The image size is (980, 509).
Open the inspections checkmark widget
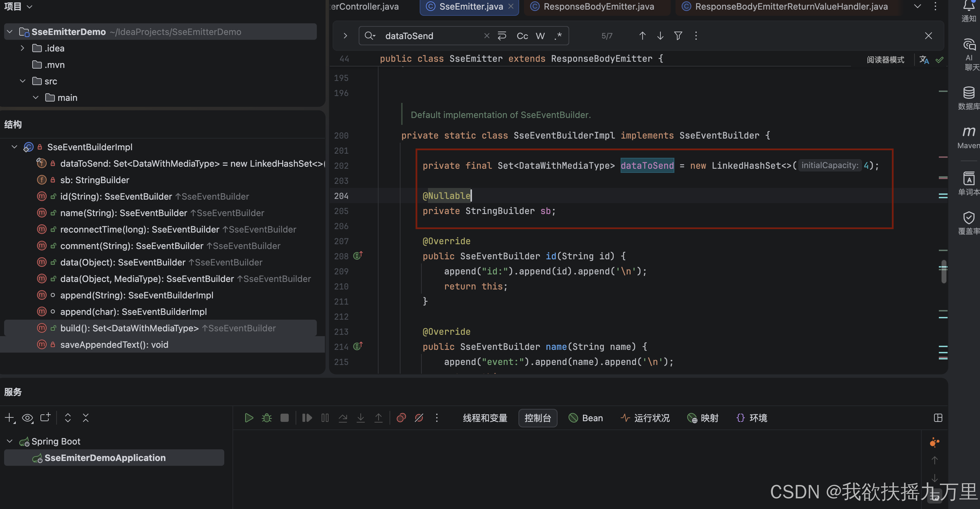coord(939,60)
